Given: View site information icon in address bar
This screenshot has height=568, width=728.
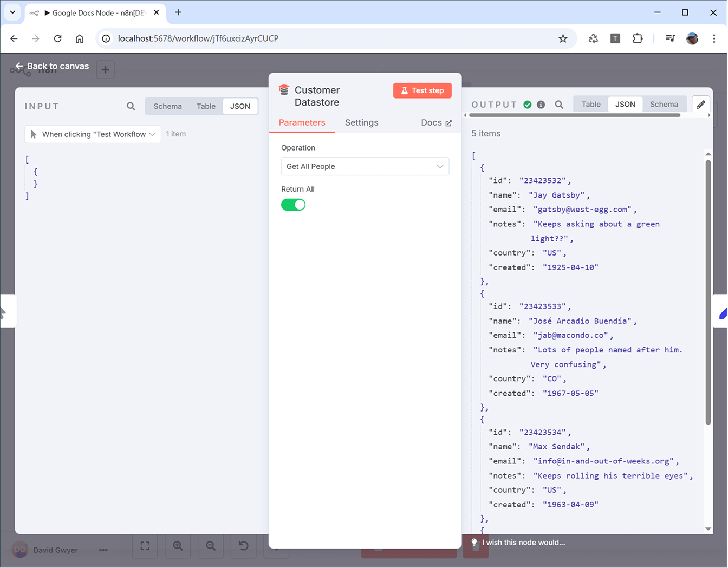Looking at the screenshot, I should pos(106,38).
